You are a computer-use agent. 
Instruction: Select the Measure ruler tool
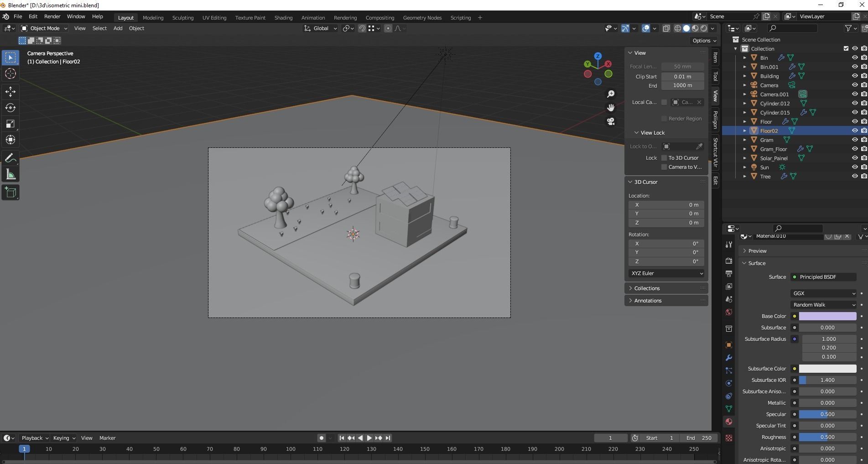(x=10, y=175)
